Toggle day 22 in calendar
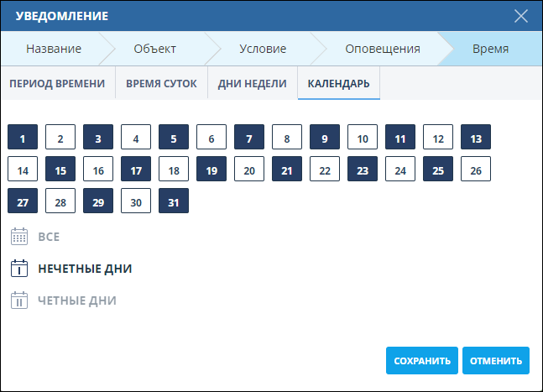Viewport: 543px width, 392px height. tap(325, 169)
